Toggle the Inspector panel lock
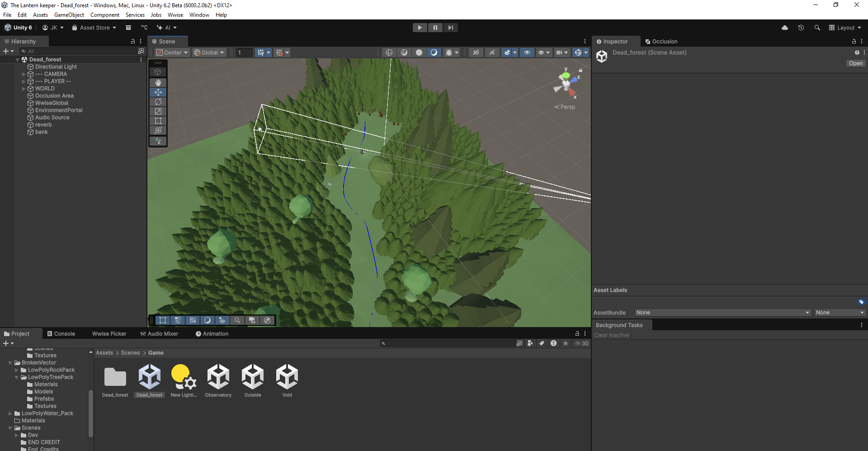The height and width of the screenshot is (451, 868). [854, 41]
